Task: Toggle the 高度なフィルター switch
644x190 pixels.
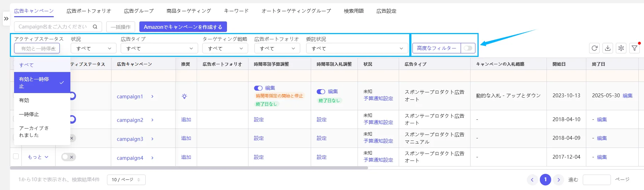Action: (468, 48)
